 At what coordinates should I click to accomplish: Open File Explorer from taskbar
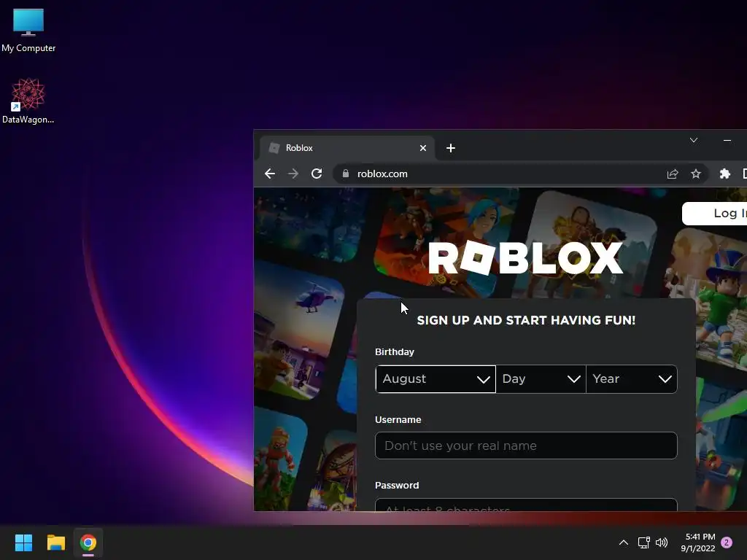click(55, 542)
